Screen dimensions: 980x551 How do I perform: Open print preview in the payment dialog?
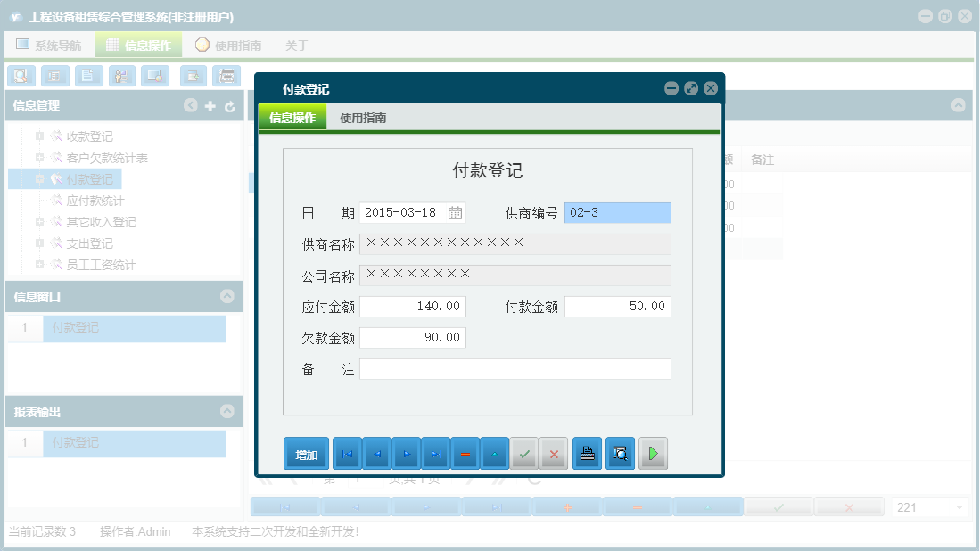(x=620, y=453)
